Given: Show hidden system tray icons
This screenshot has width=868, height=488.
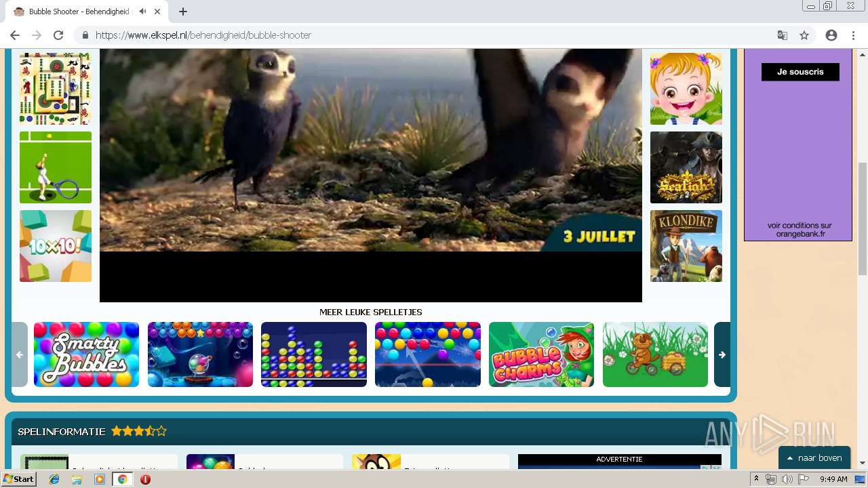Looking at the screenshot, I should click(757, 479).
